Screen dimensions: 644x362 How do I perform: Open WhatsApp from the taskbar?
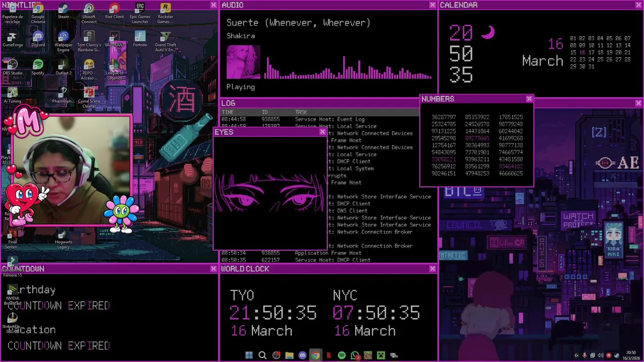pos(355,355)
